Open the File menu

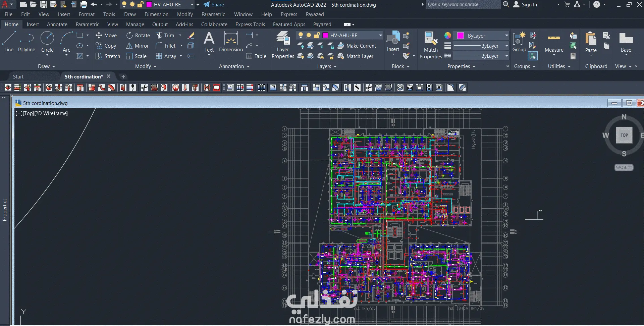coord(8,14)
